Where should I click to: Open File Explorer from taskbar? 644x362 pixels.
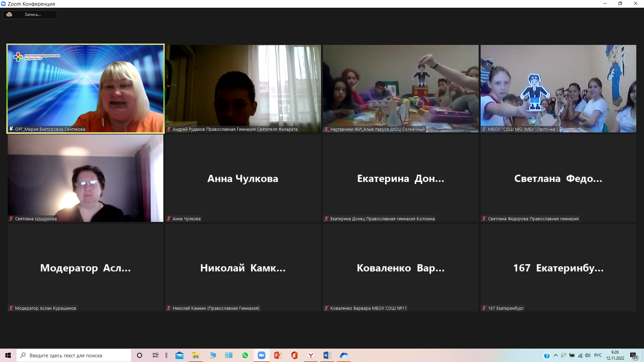[x=196, y=355]
